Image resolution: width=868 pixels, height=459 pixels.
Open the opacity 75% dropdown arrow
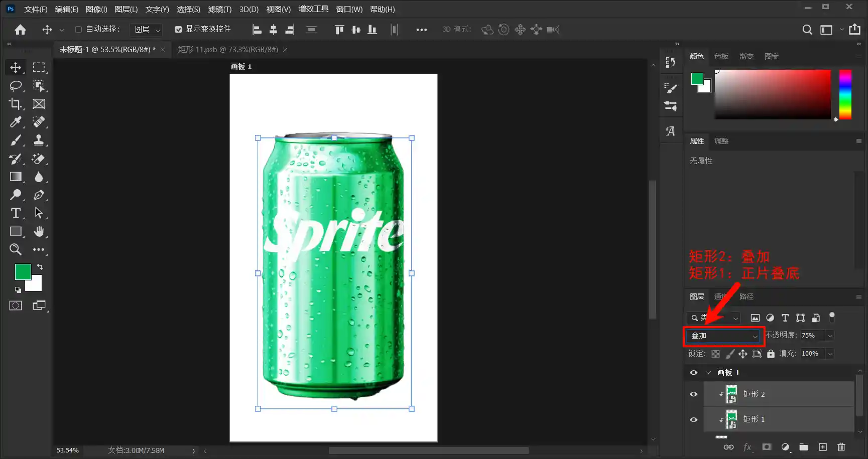830,336
